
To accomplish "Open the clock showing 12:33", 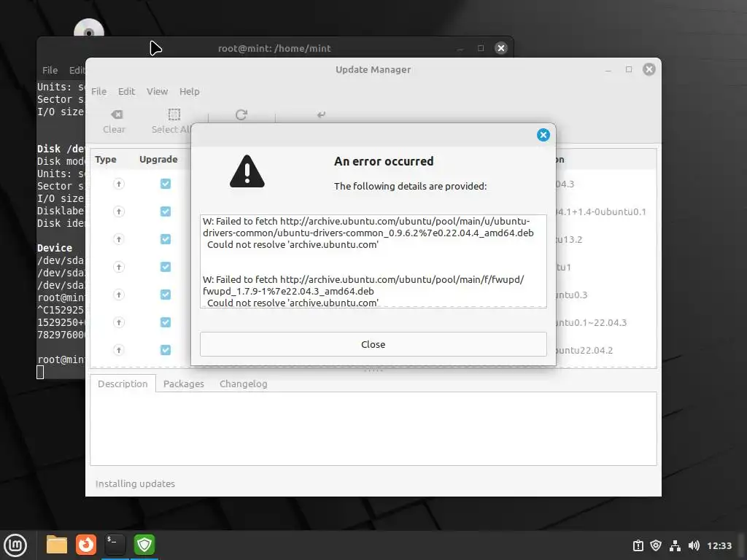I will tap(719, 545).
